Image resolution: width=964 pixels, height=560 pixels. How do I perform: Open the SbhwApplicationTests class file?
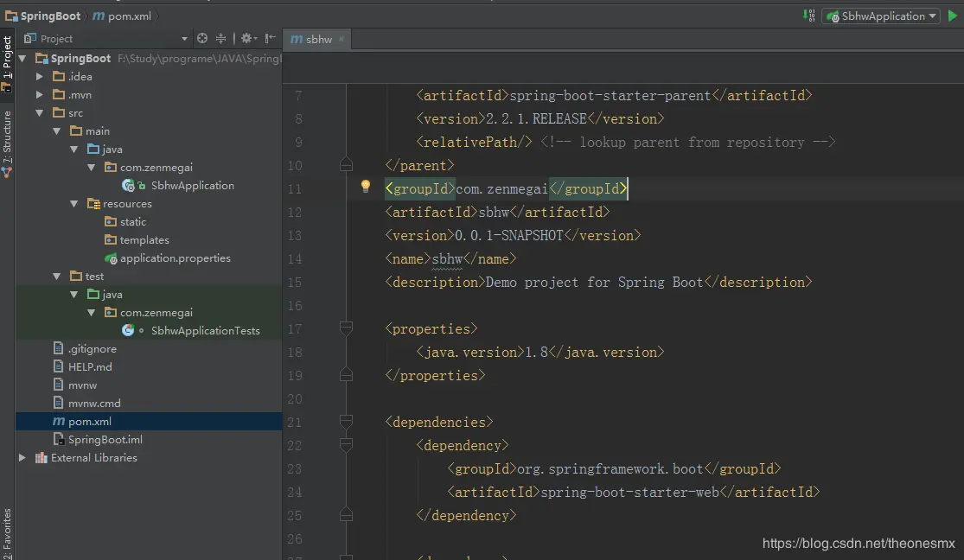click(205, 330)
